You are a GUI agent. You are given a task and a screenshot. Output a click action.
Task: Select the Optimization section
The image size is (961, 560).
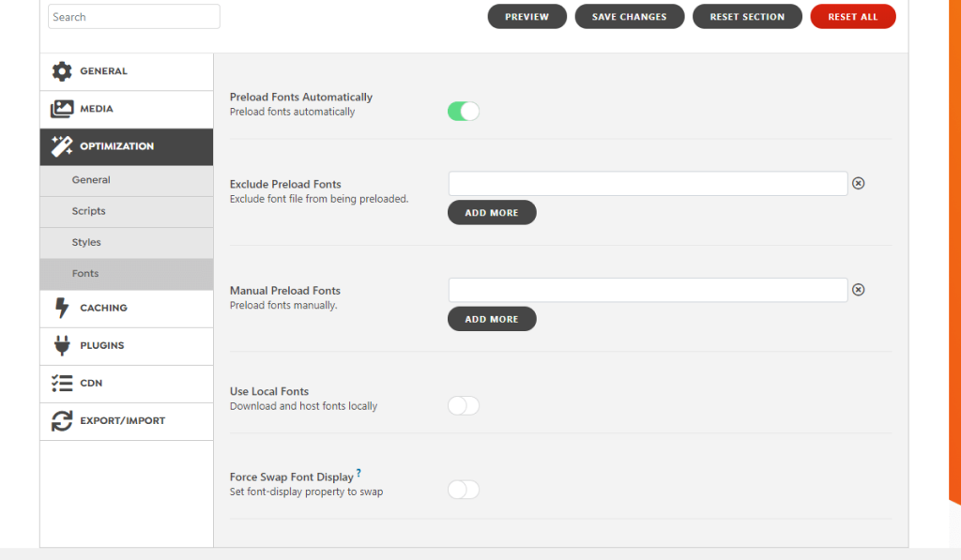127,147
